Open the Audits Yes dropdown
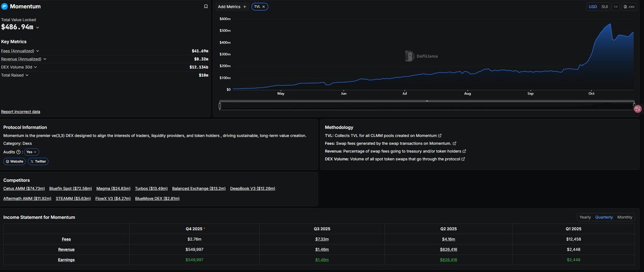Image resolution: width=644 pixels, height=272 pixels. (x=32, y=152)
